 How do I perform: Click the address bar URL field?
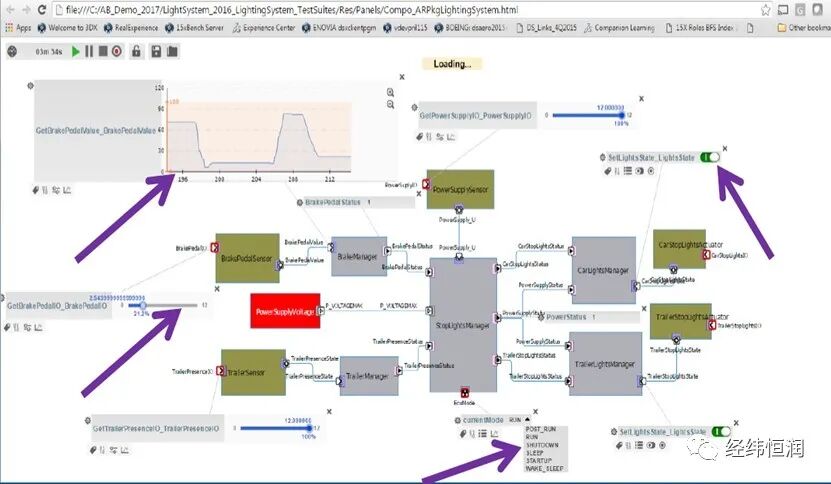click(x=405, y=10)
